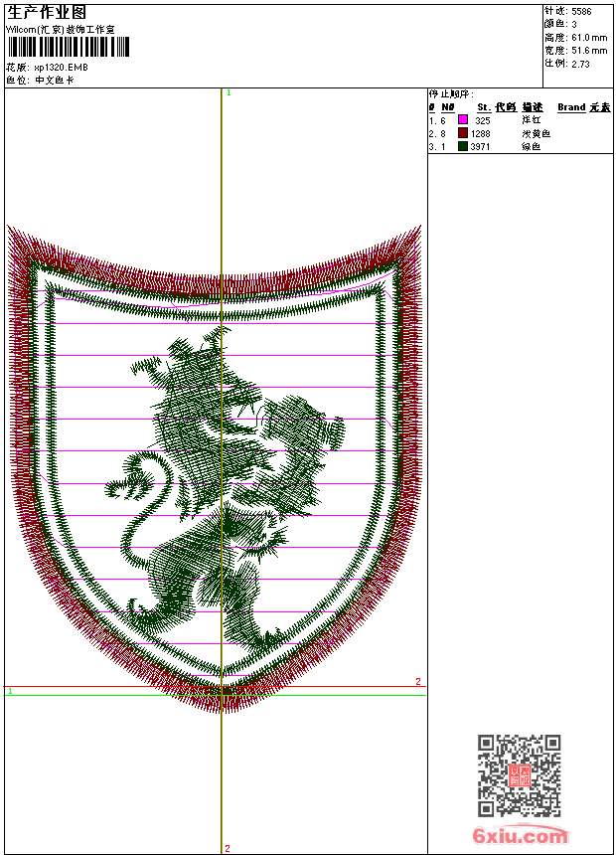Click the 元素 column header
This screenshot has width=616, height=855.
tap(600, 107)
